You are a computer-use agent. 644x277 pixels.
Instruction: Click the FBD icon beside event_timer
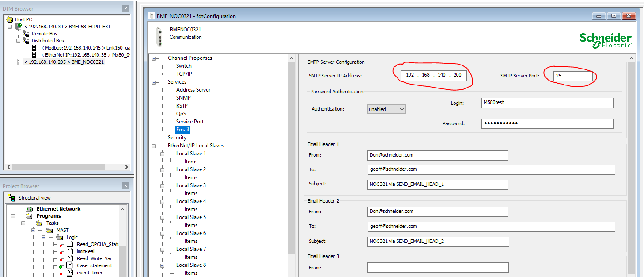[x=70, y=273]
